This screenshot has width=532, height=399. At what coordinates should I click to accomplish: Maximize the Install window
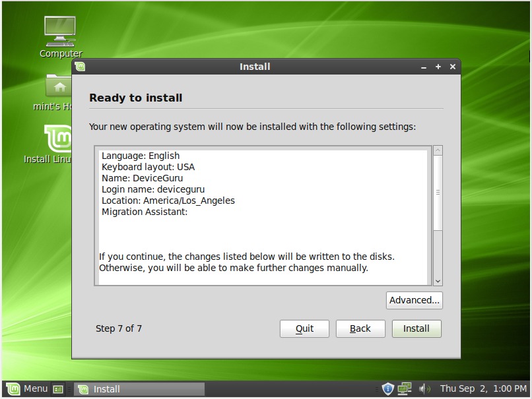click(438, 67)
